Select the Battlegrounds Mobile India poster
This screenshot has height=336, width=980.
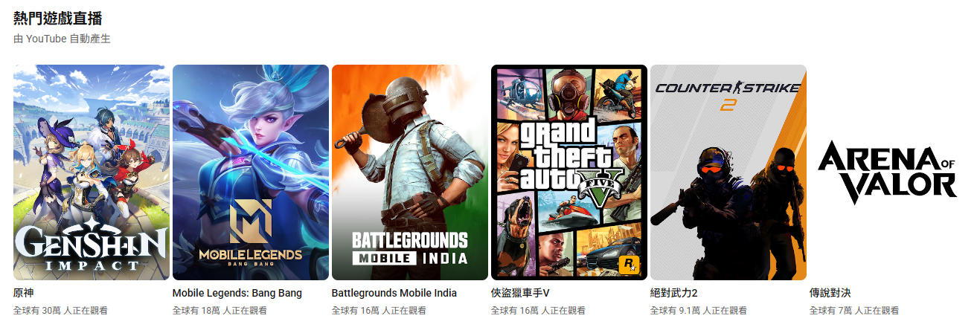pos(410,172)
